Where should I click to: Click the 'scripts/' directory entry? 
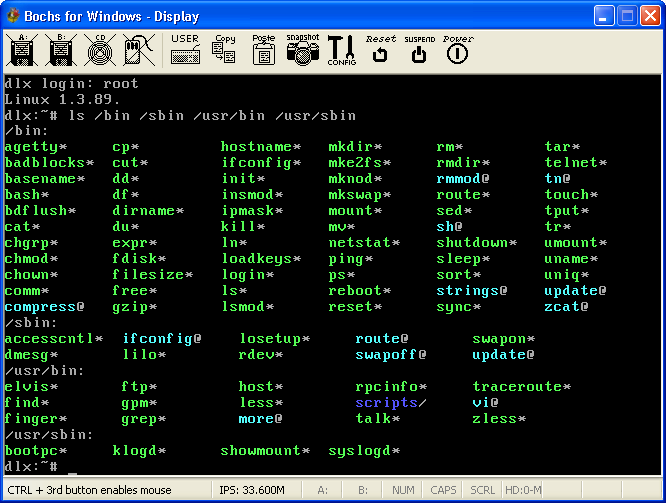point(391,403)
